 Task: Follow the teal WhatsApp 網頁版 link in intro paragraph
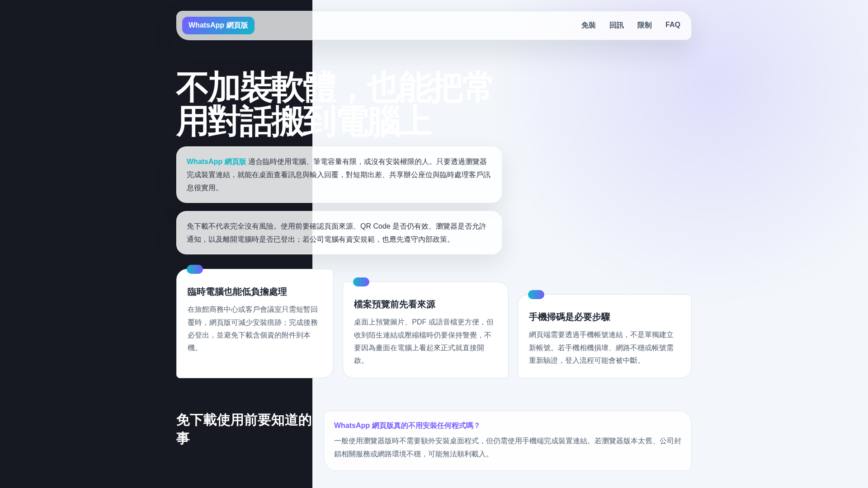click(x=217, y=162)
